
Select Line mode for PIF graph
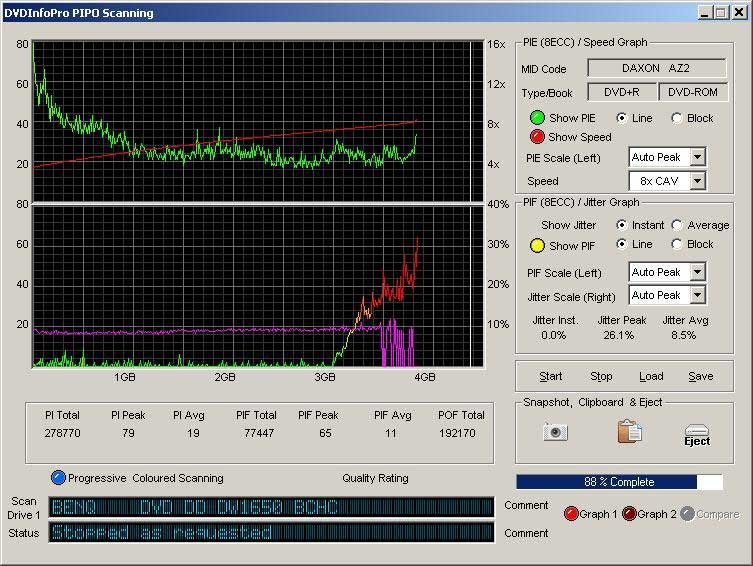coord(621,244)
